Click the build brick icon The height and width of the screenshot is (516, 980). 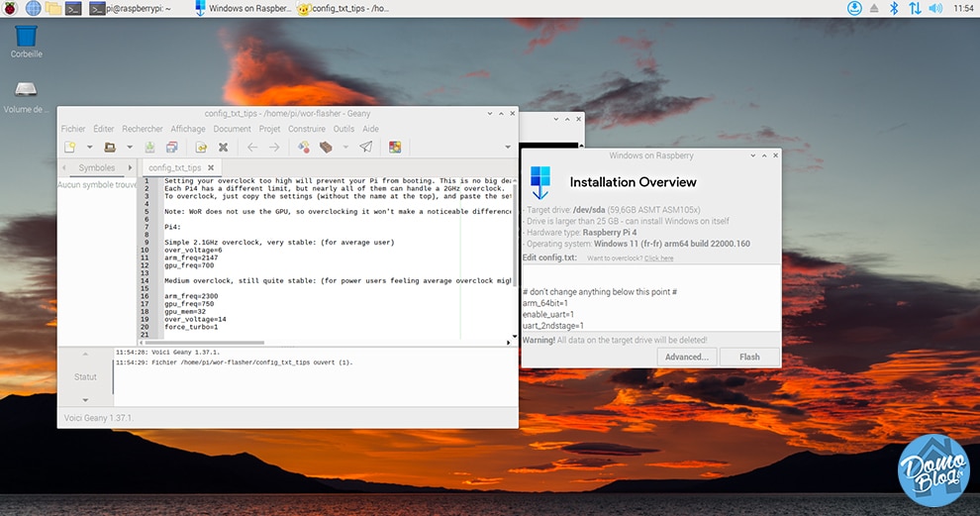tap(326, 147)
